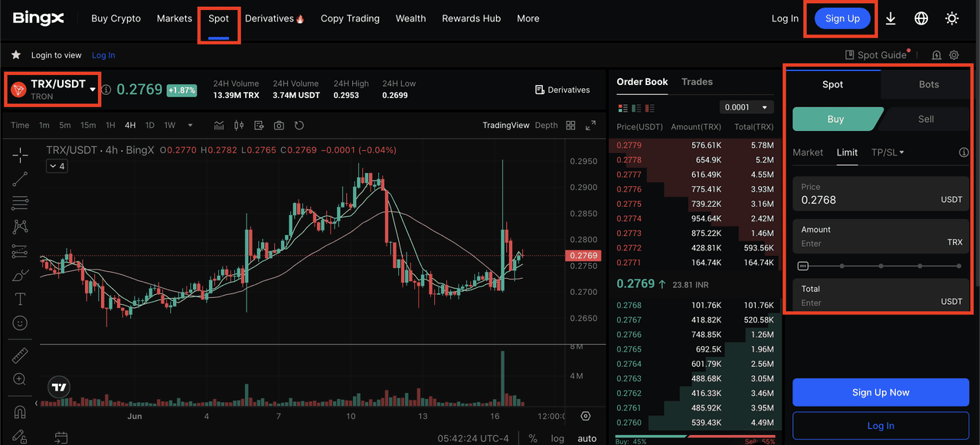
Task: Switch to the Trades tab
Action: (697, 82)
